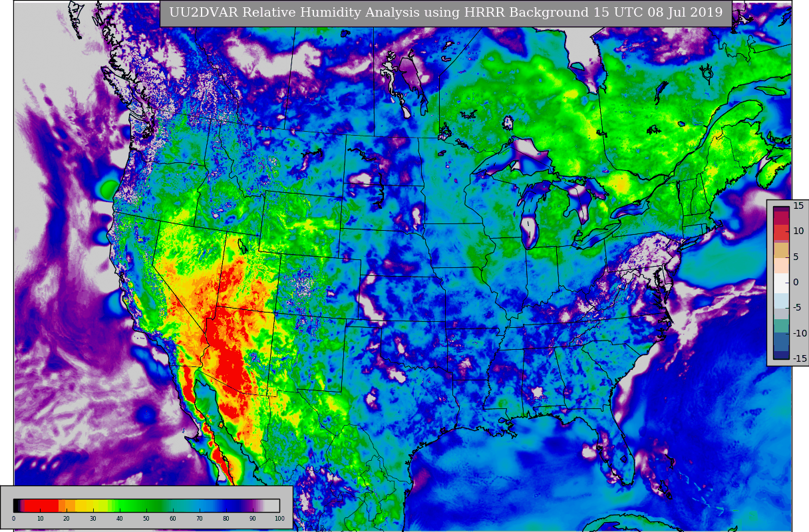Click the gray swatch below -5 on right colorbar
809x532 pixels.
[781, 314]
